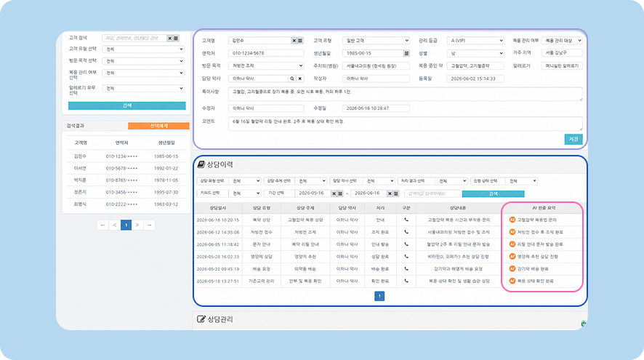Open the 관리 등급 dropdown A (VIP)

tap(475, 41)
